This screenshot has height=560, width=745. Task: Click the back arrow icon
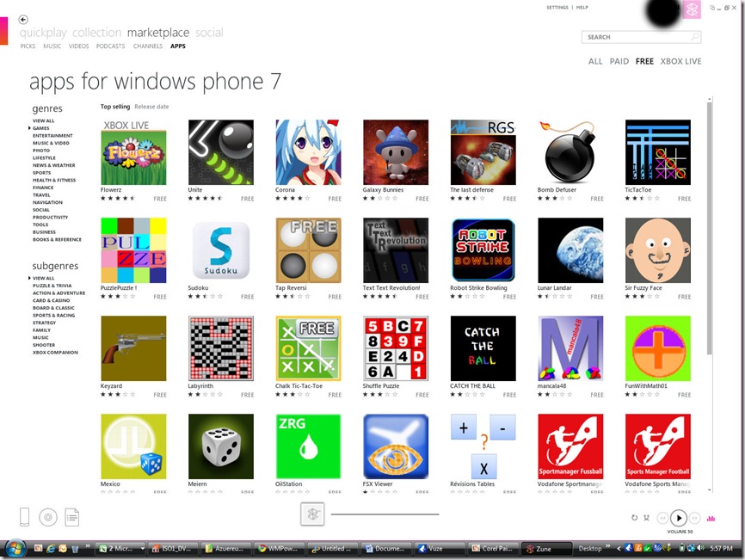click(x=23, y=20)
